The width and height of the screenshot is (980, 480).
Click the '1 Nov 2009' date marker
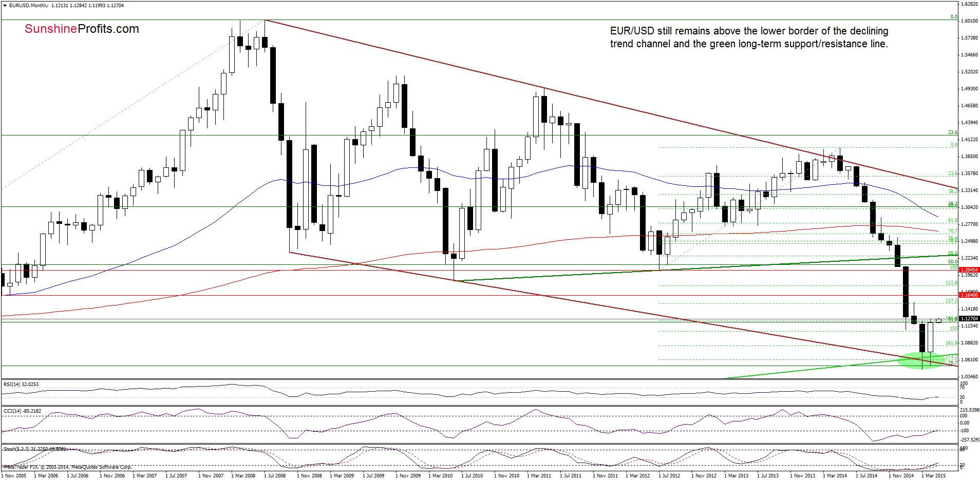tap(408, 476)
